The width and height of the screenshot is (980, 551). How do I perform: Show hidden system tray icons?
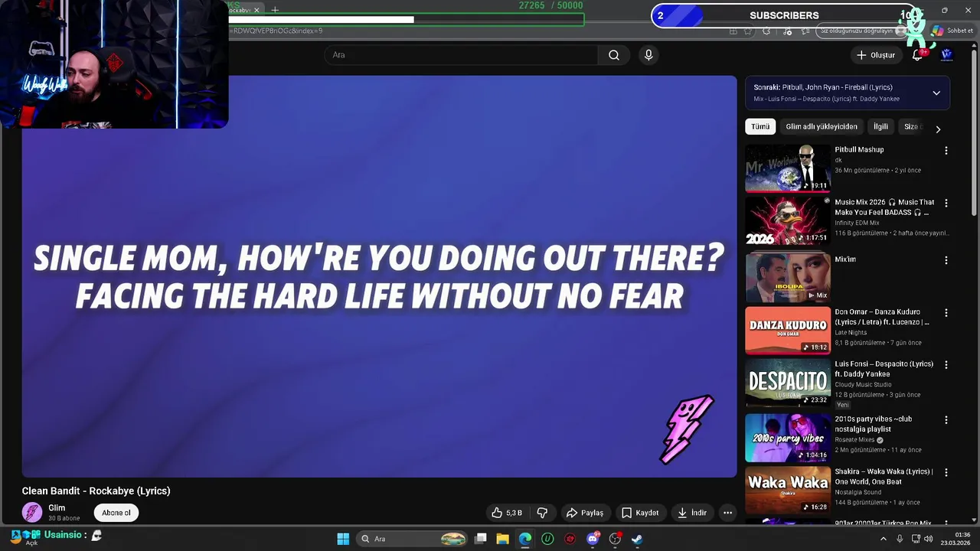pos(884,539)
